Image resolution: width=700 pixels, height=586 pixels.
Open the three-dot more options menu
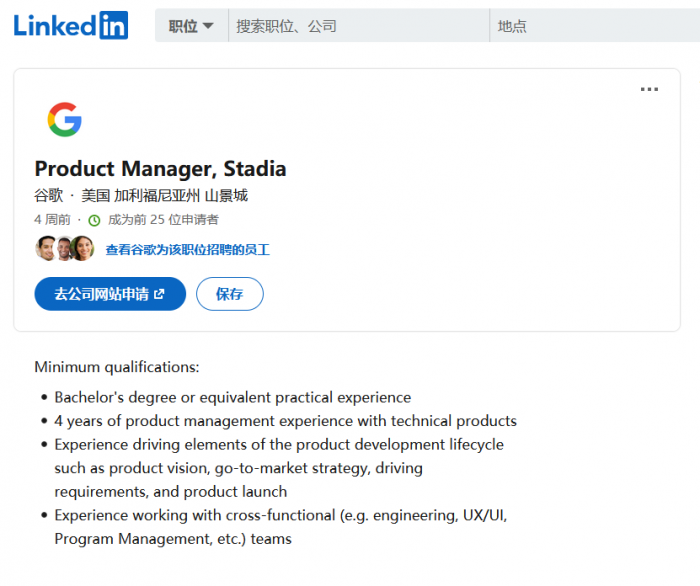tap(649, 89)
